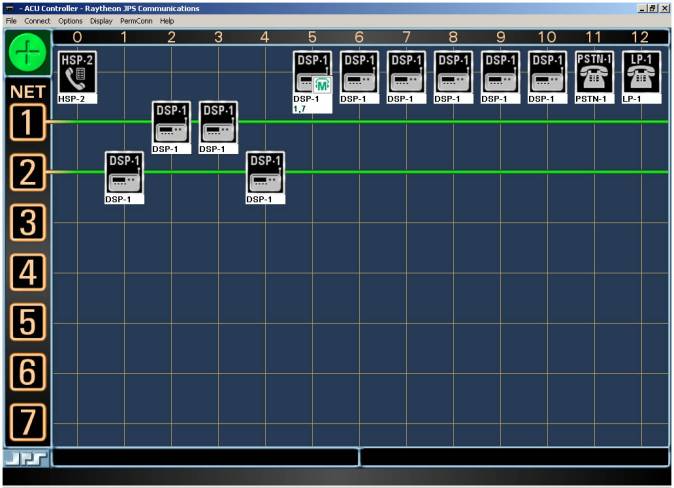Select the NET 2 button
The height and width of the screenshot is (488, 674).
coord(26,173)
